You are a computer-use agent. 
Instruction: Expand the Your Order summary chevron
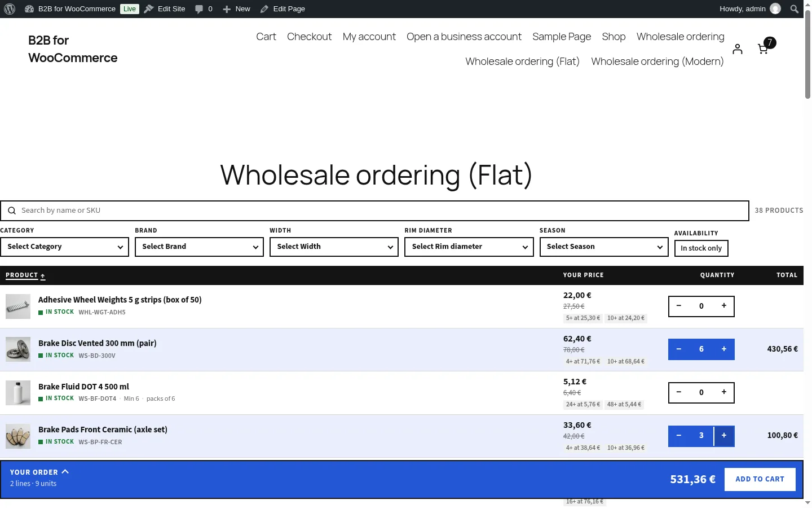[x=65, y=472]
